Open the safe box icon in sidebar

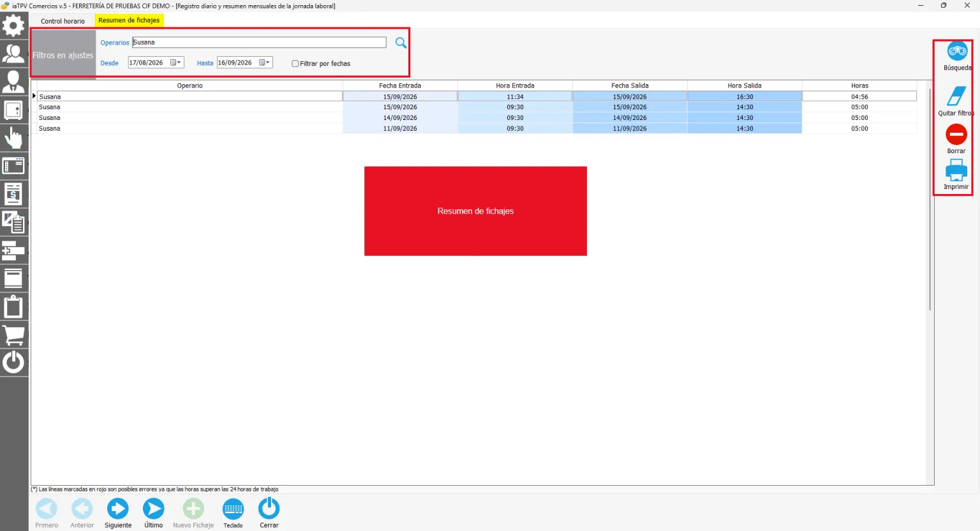pyautogui.click(x=13, y=110)
